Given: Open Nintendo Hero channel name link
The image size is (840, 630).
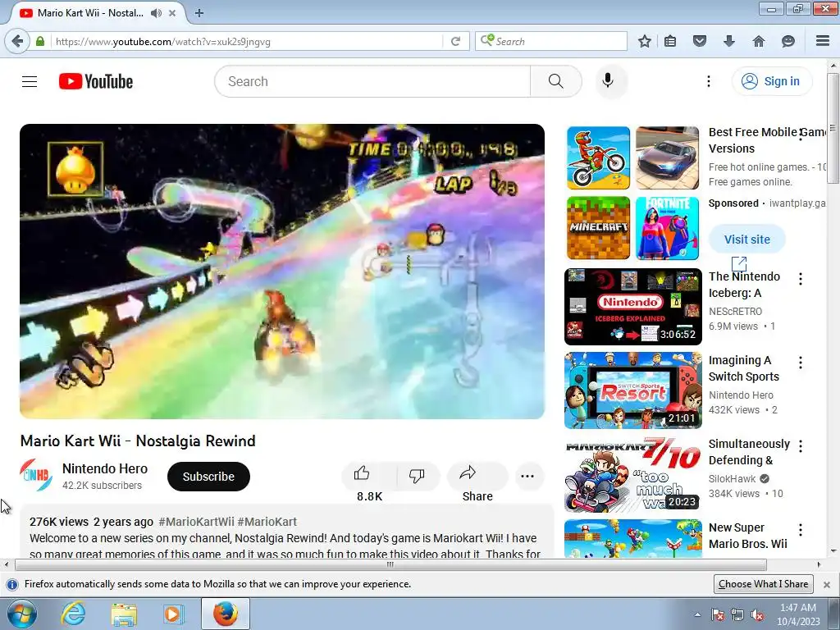Looking at the screenshot, I should (x=105, y=468).
